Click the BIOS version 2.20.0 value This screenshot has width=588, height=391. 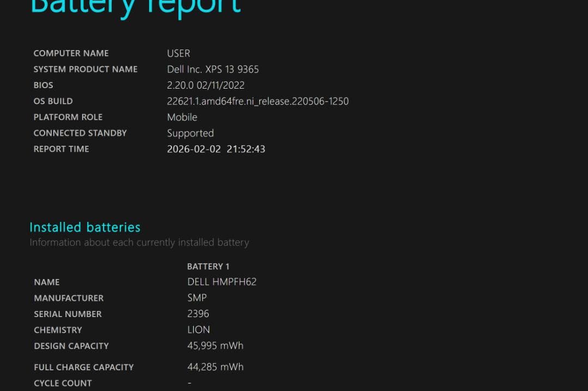[x=205, y=85]
